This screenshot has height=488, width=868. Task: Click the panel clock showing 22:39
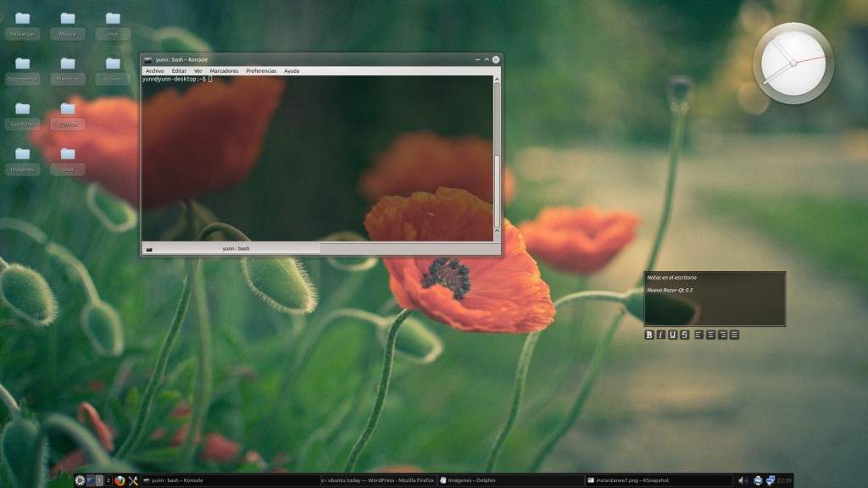click(784, 481)
